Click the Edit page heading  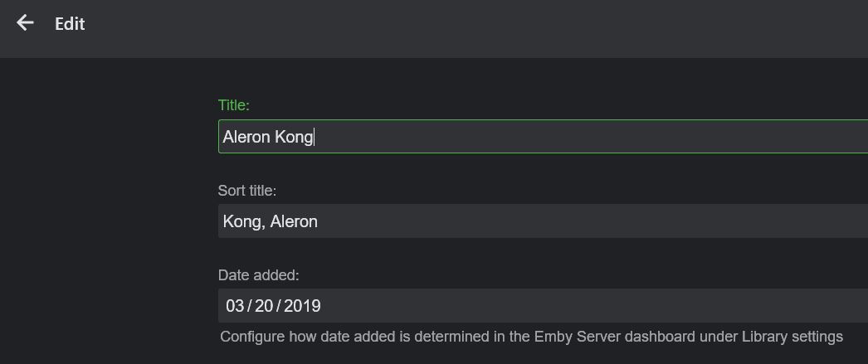pos(70,24)
